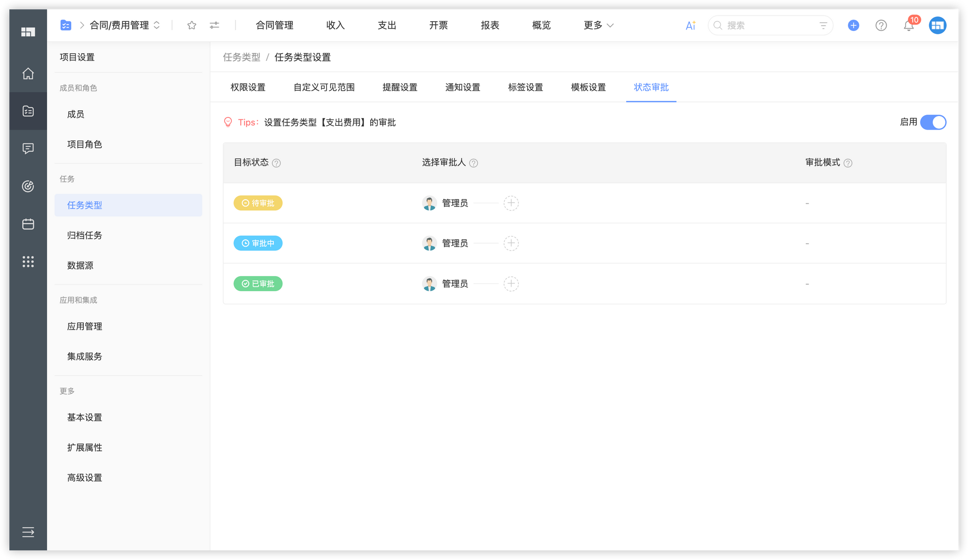968x560 pixels.
Task: Add approver in the 待审批 row
Action: click(511, 203)
